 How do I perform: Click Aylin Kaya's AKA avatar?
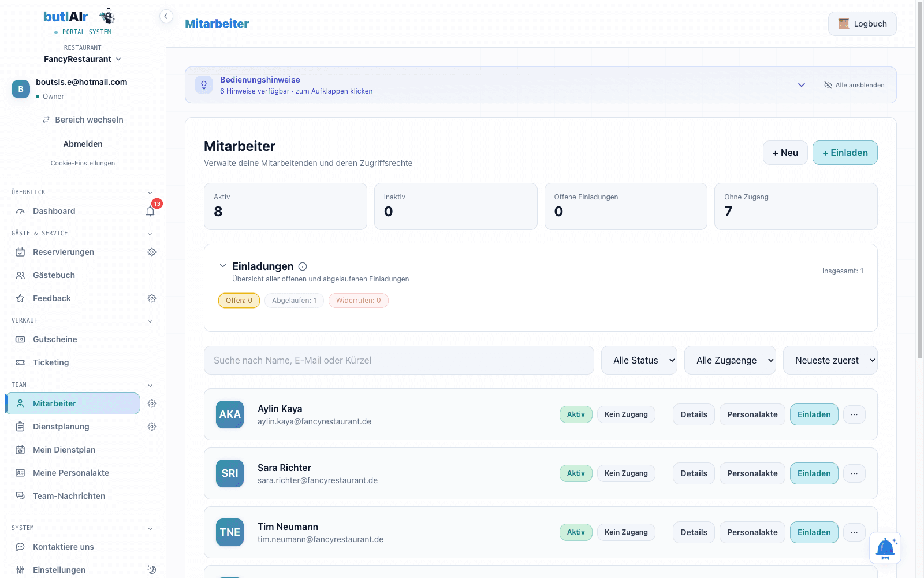pyautogui.click(x=230, y=414)
